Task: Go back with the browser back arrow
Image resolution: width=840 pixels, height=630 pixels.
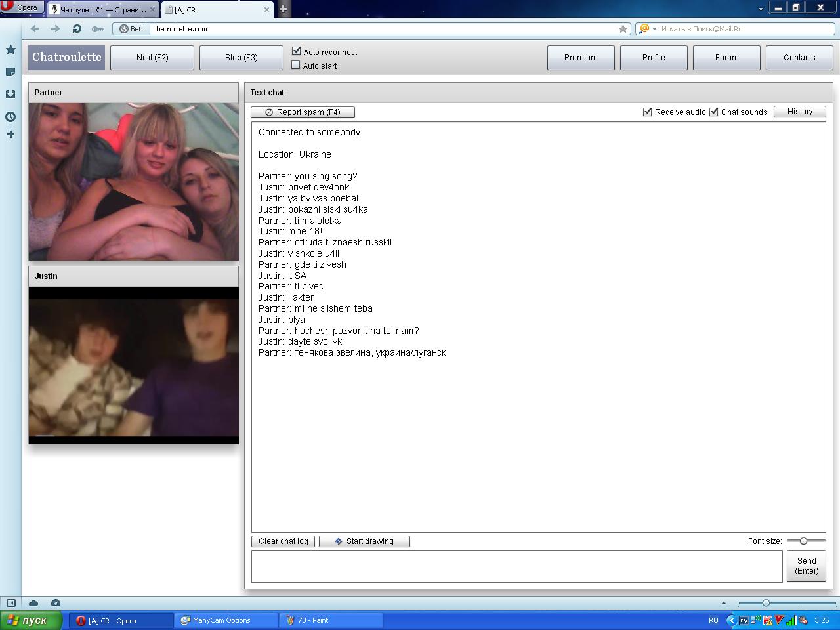Action: (x=35, y=29)
